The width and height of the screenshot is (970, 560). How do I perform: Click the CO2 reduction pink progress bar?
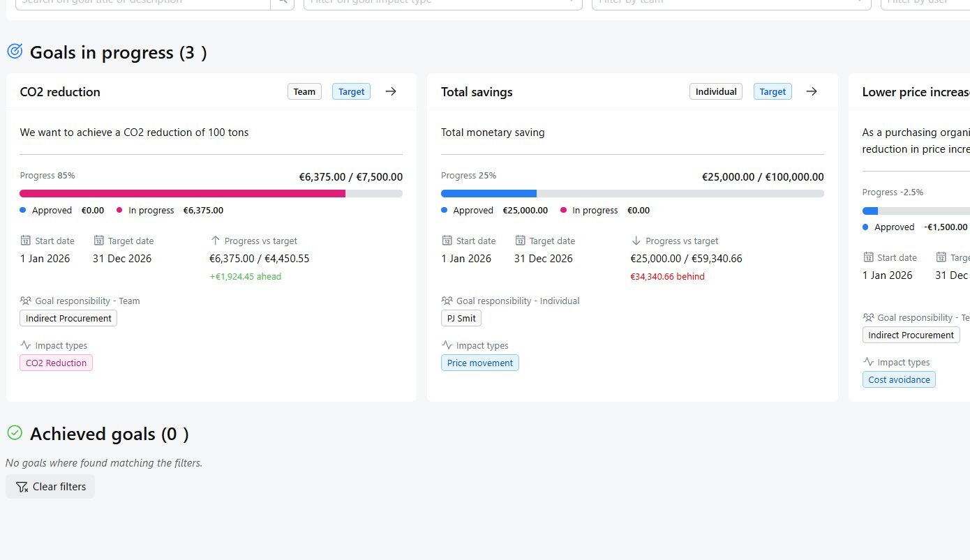tap(182, 193)
